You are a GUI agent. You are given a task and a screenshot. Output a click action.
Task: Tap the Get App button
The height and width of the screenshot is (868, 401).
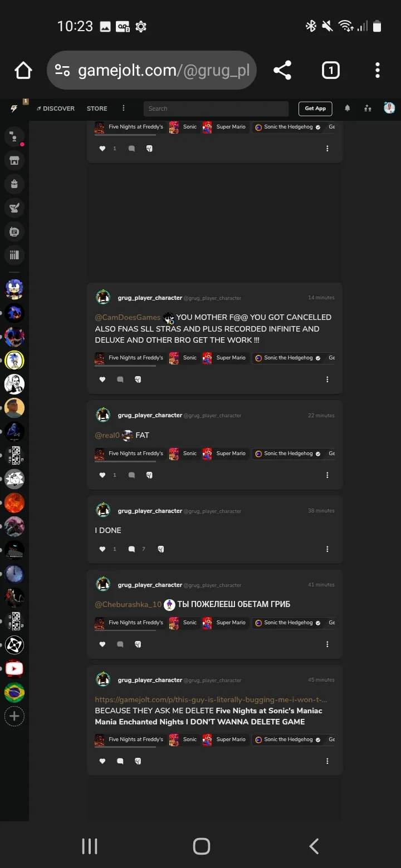click(x=315, y=108)
